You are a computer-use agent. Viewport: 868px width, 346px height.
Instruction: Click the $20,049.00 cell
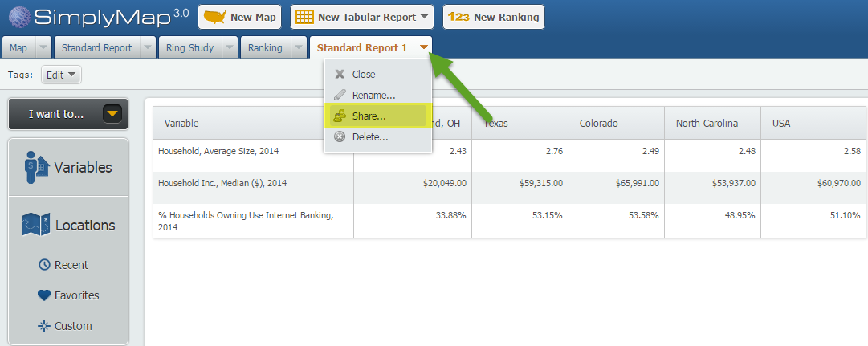pyautogui.click(x=413, y=188)
